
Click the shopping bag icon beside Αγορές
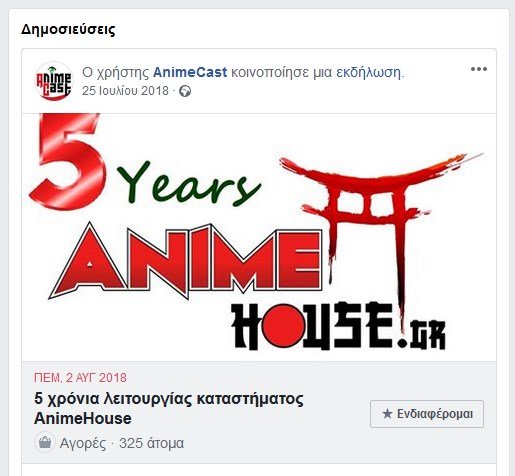pyautogui.click(x=45, y=443)
